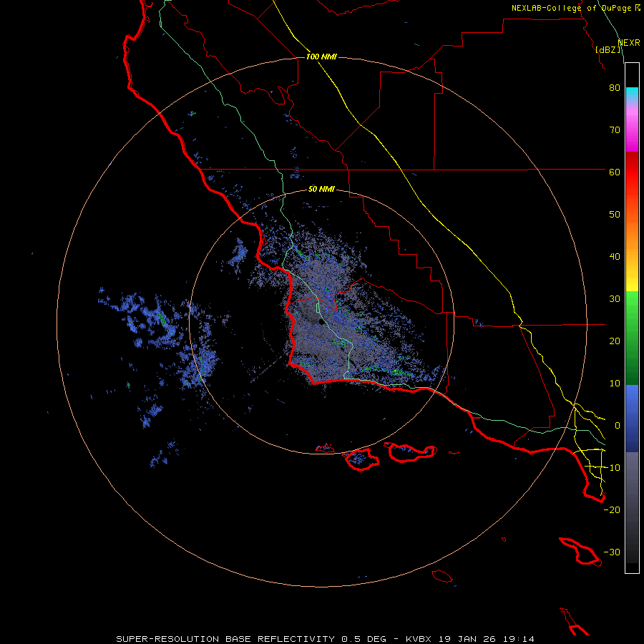The width and height of the screenshot is (644, 644).
Task: Click the cyan top of the reflectivity color bar
Action: (x=632, y=94)
